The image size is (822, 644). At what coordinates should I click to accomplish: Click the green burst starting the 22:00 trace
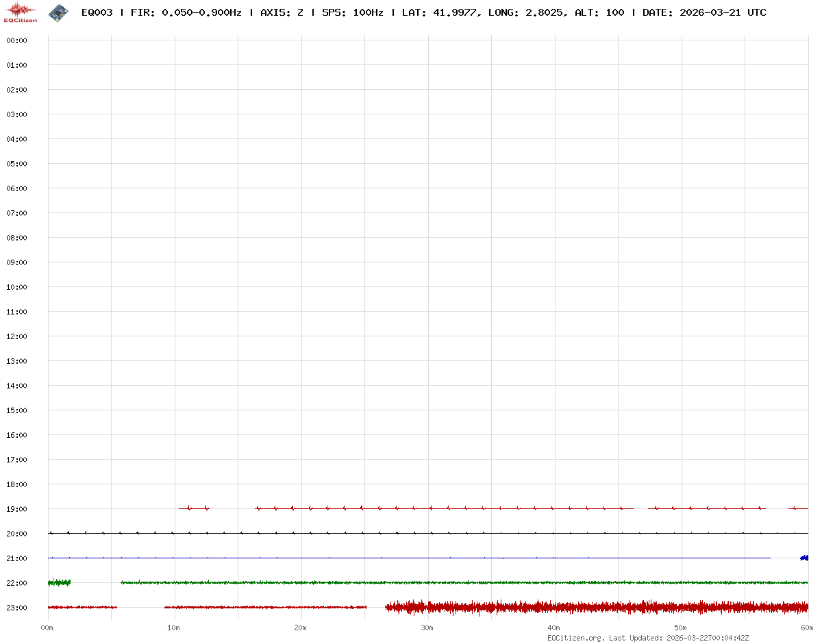(59, 582)
